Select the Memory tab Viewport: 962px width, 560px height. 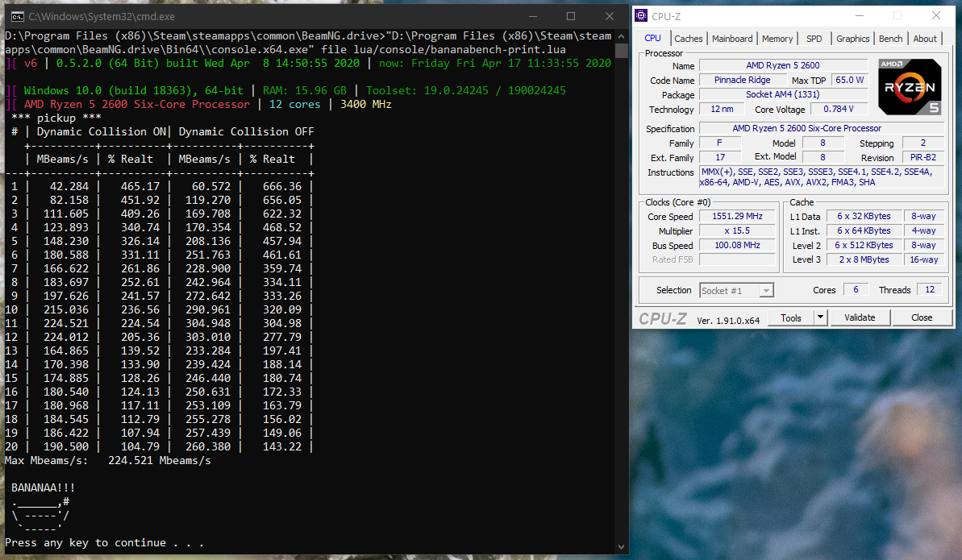pos(777,39)
